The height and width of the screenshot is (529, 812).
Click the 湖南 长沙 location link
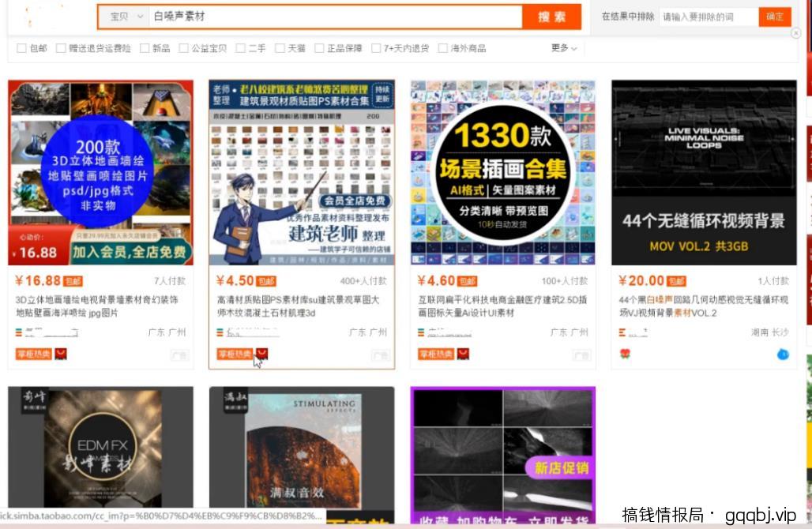point(768,332)
